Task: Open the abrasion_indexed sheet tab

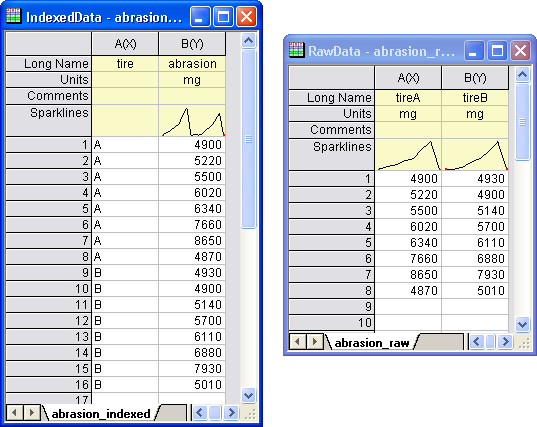Action: coord(101,414)
